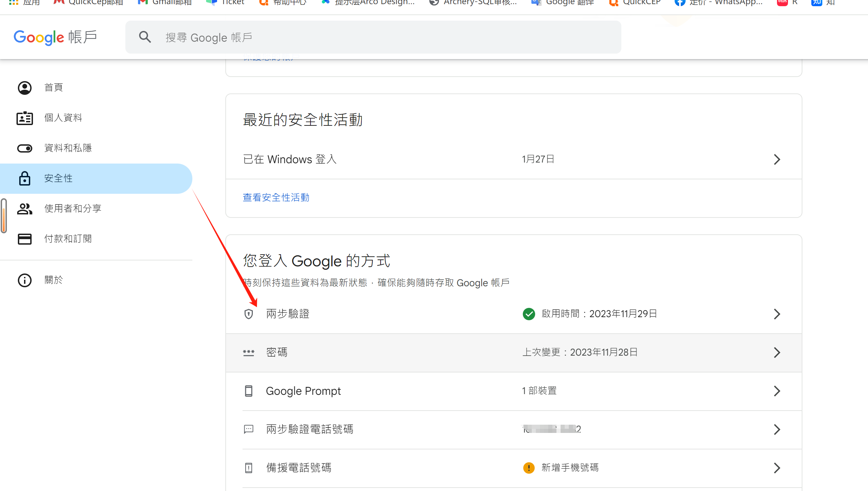Click the 個人資料 ID card icon
The width and height of the screenshot is (868, 491).
[x=25, y=118]
